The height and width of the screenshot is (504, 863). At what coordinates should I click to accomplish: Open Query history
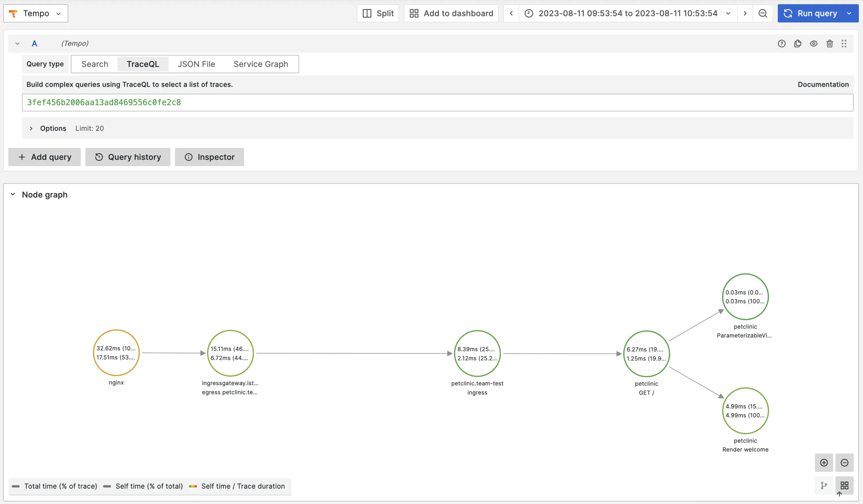click(128, 157)
